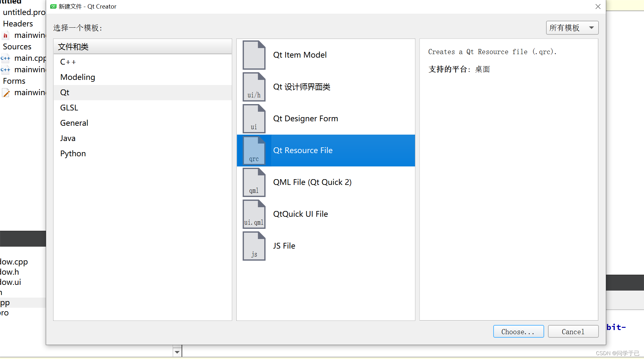The width and height of the screenshot is (644, 359).
Task: Collapse the Headers group in project tree
Action: coord(18,24)
